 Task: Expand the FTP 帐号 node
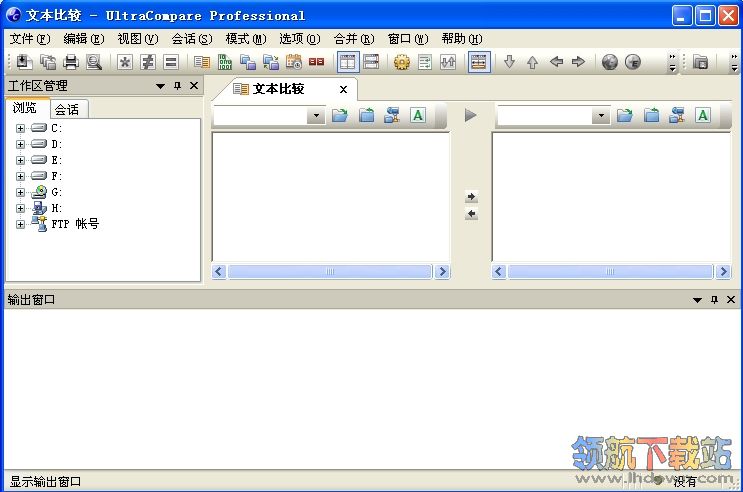(x=20, y=224)
